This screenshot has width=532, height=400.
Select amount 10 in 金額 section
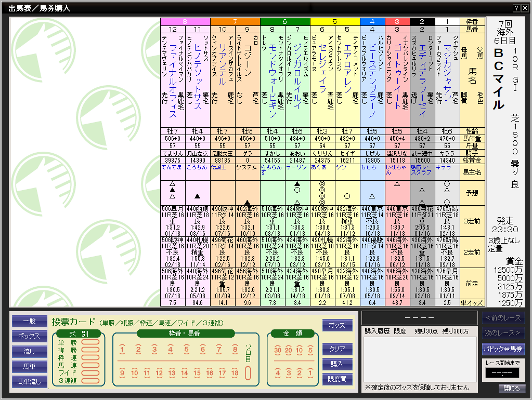tap(299, 350)
